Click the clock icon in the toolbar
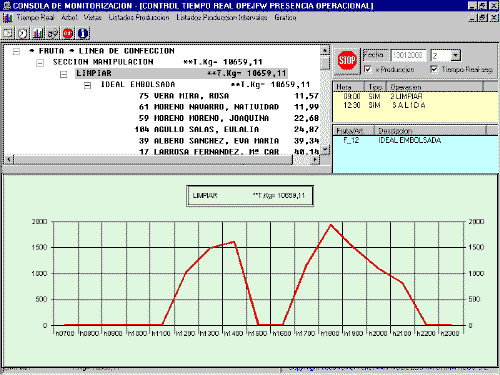The width and height of the screenshot is (500, 375). tap(23, 33)
